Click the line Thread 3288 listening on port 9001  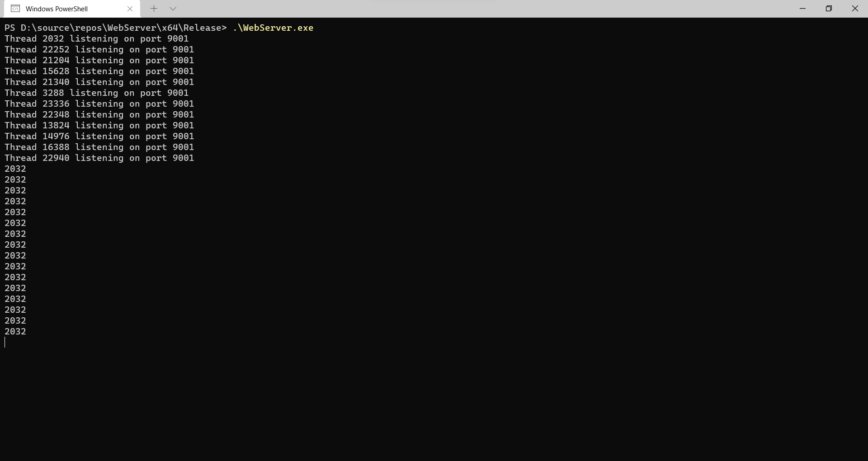coord(96,93)
